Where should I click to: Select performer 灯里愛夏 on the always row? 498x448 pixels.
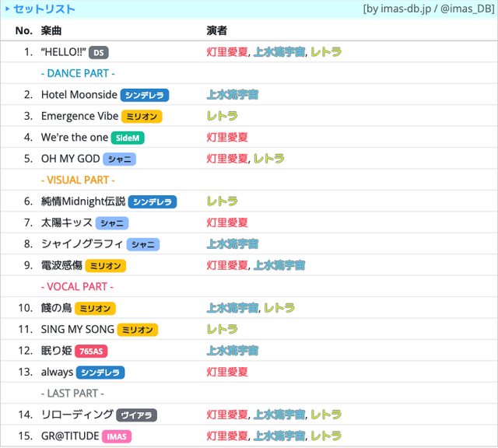tap(227, 373)
